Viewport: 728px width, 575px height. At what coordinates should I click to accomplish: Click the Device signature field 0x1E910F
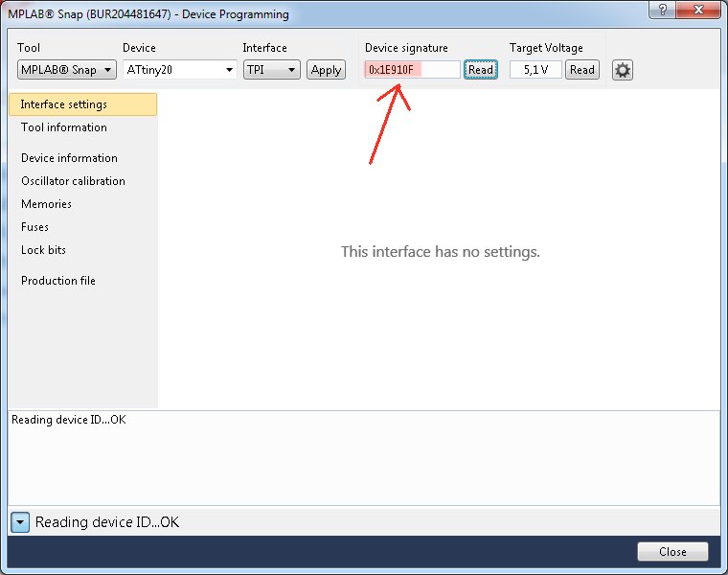412,70
